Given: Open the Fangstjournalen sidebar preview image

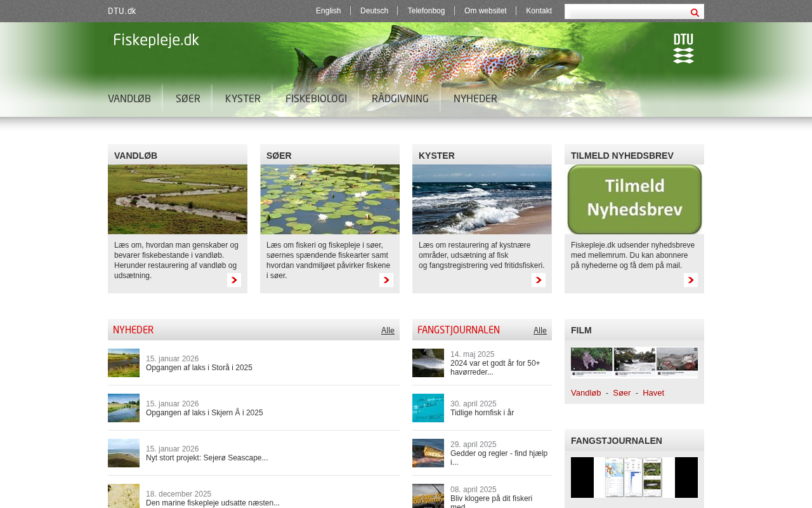Looking at the screenshot, I should (634, 478).
